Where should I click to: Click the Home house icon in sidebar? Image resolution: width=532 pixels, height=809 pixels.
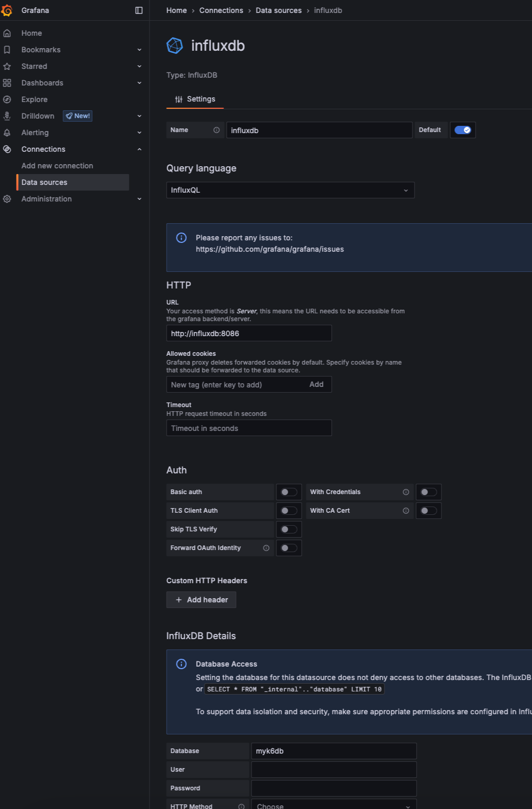pos(7,33)
